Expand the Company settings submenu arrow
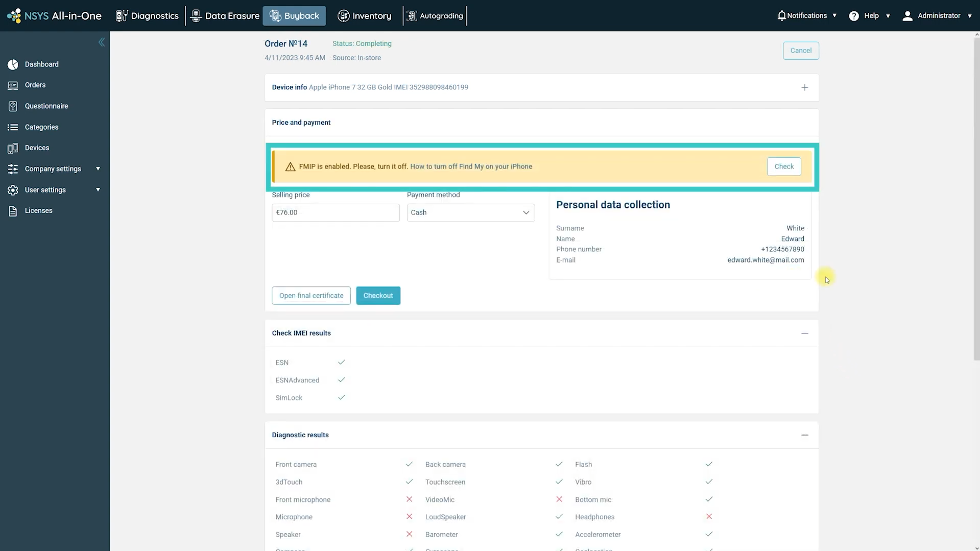The image size is (980, 551). (x=98, y=169)
